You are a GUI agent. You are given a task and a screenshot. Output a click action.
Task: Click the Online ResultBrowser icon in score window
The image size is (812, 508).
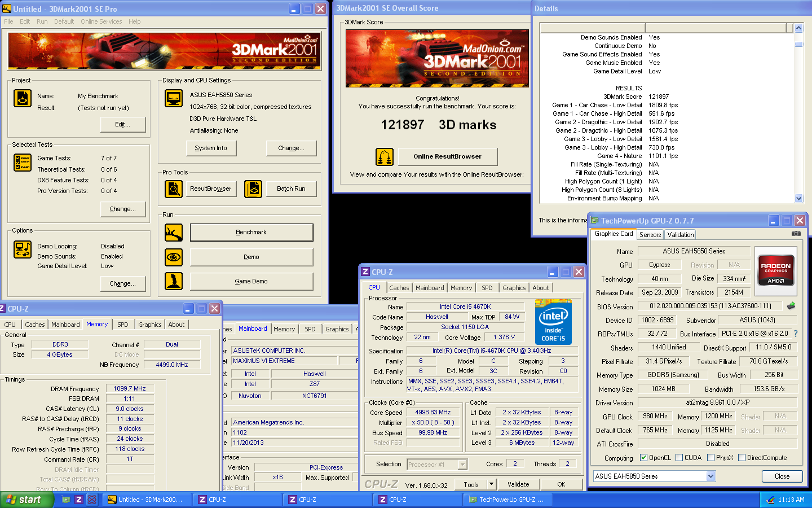pos(385,157)
